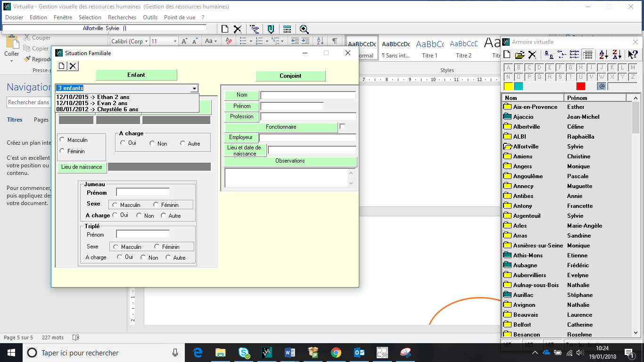This screenshot has height=362, width=644.
Task: Open Word's font size dropdown
Action: tap(175, 41)
